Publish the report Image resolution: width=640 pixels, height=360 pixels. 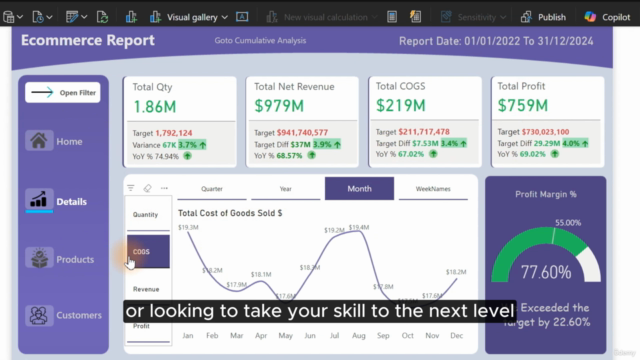[x=543, y=17]
